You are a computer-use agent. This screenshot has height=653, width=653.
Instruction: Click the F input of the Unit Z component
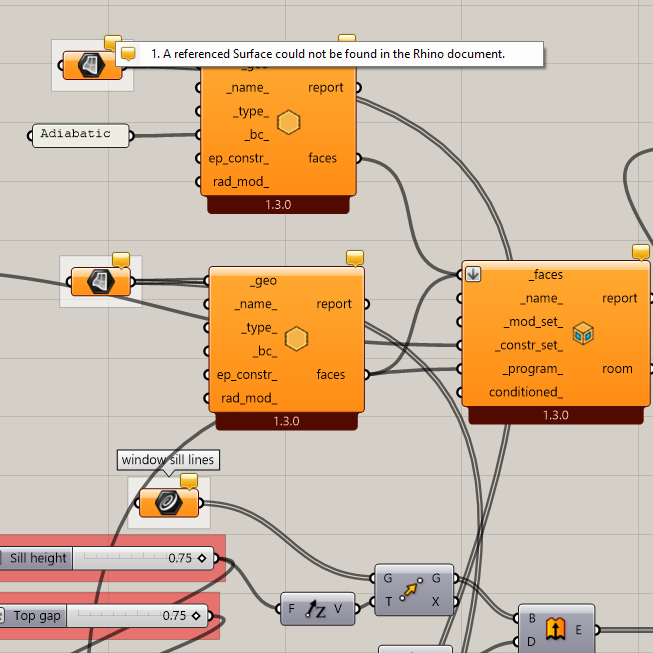point(291,609)
